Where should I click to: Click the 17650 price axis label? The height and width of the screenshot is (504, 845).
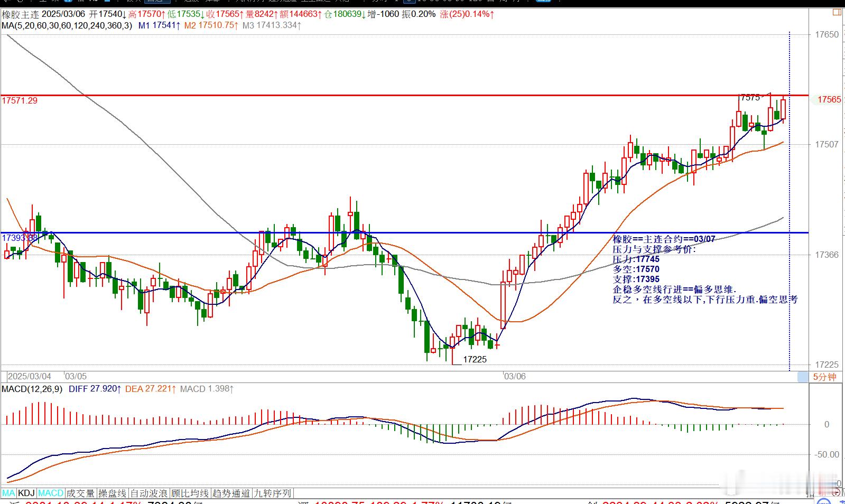827,35
